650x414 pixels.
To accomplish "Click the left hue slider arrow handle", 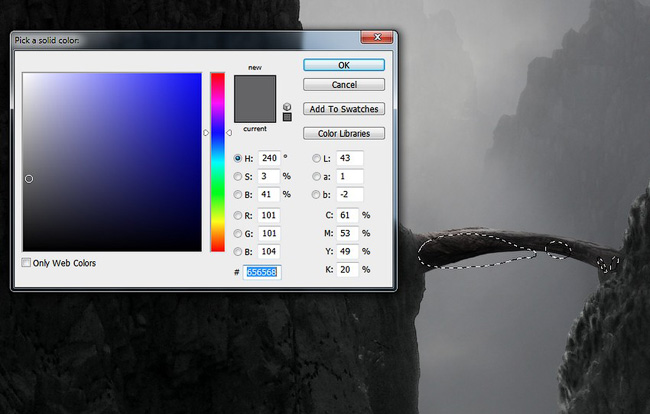I will pyautogui.click(x=206, y=133).
